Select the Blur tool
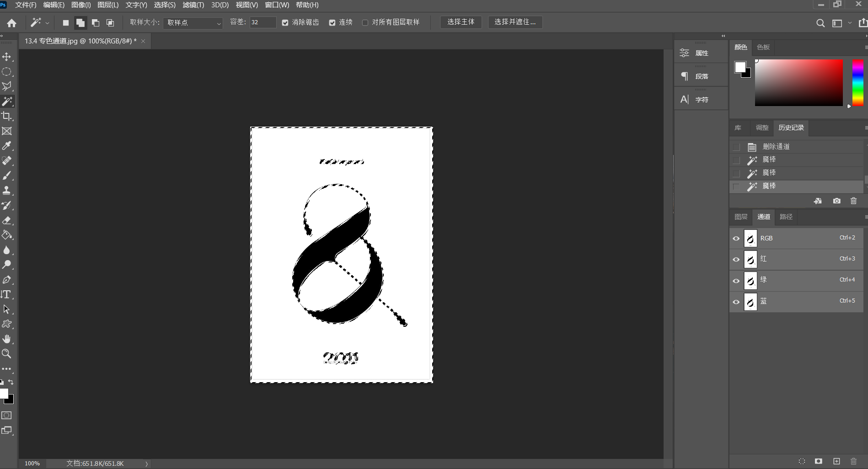868x469 pixels. pos(7,250)
